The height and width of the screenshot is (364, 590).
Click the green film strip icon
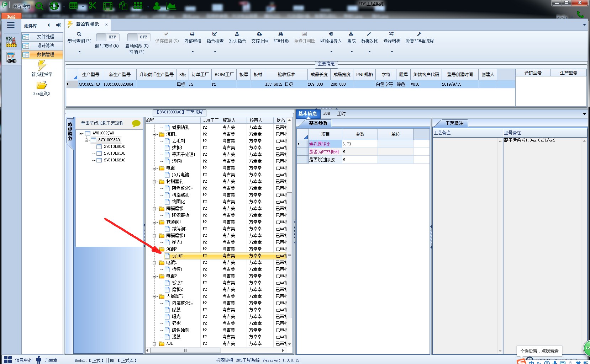click(x=108, y=6)
